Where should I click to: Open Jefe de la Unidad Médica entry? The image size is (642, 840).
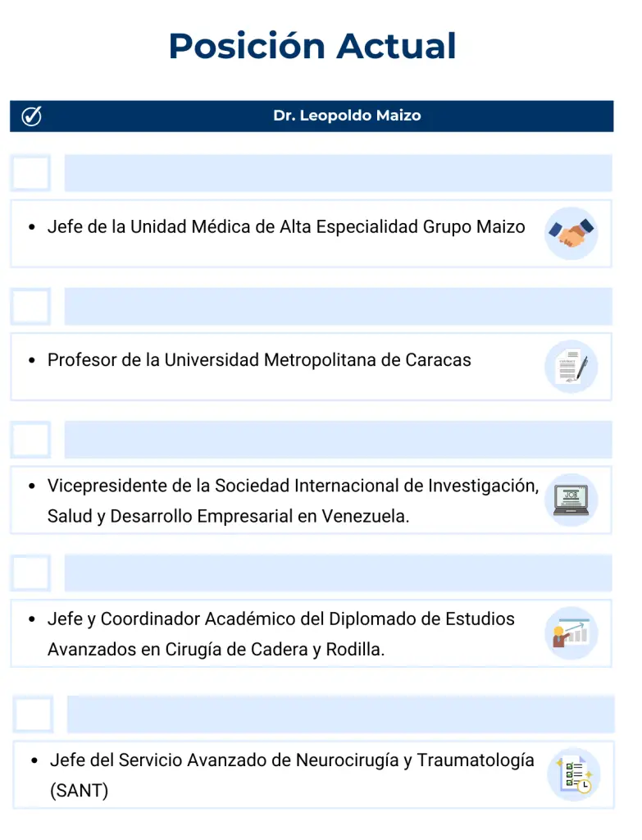point(286,226)
